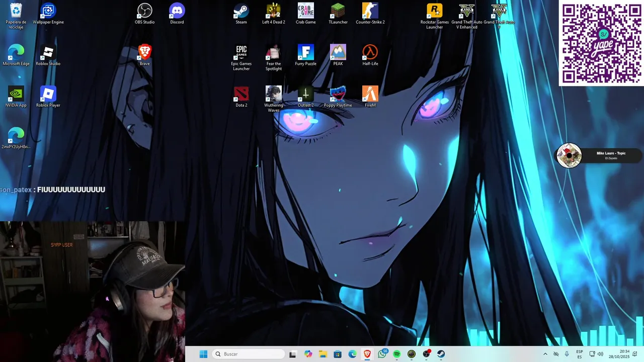This screenshot has height=362, width=644.
Task: Click the Mike Laure - Topic music widget
Action: [x=598, y=155]
